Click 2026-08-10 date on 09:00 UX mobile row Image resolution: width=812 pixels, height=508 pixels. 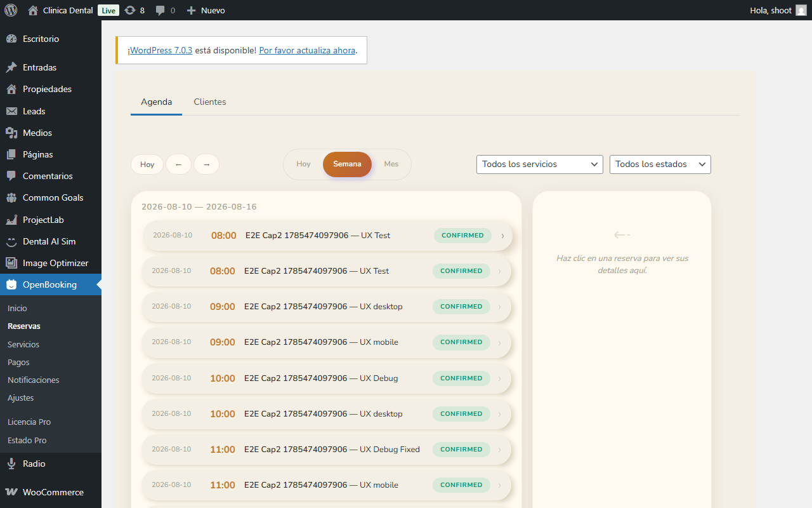171,342
